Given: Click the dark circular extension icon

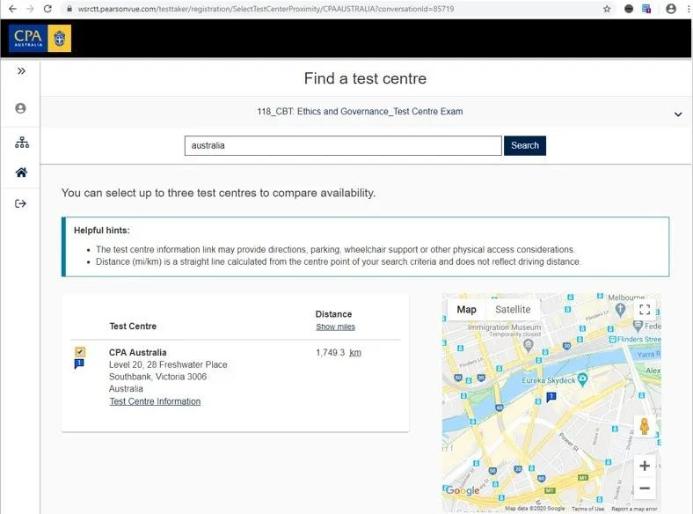Looking at the screenshot, I should [x=628, y=9].
